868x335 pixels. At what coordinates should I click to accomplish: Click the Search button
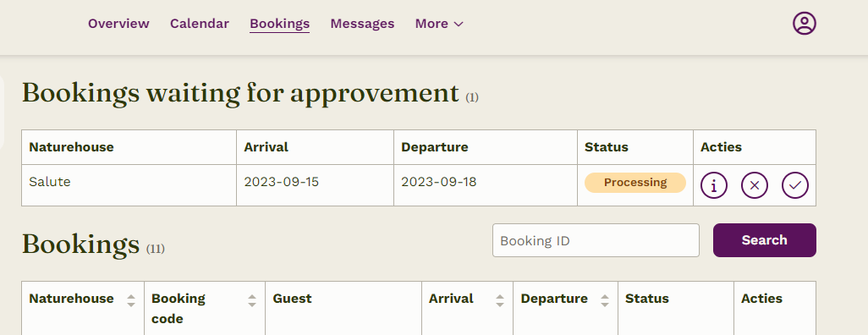[765, 240]
